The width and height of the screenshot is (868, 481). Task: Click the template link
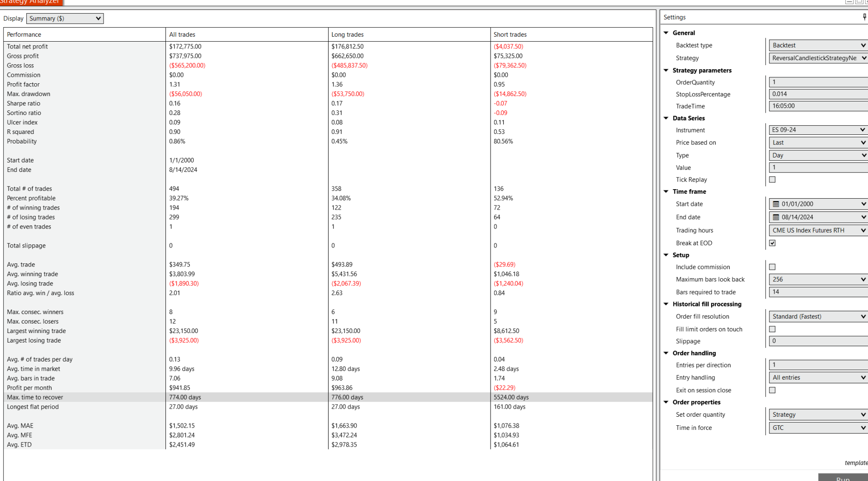pos(856,463)
